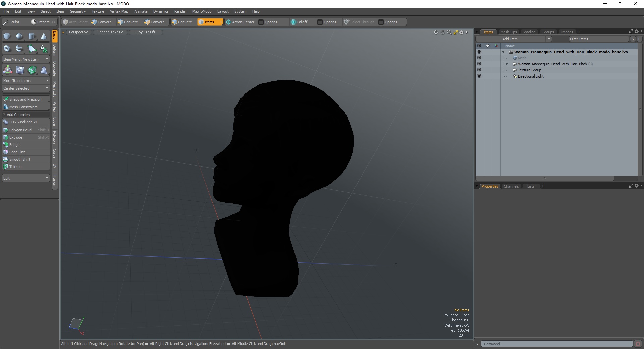Click the Sculpt button
This screenshot has height=349, width=644.
(x=15, y=22)
